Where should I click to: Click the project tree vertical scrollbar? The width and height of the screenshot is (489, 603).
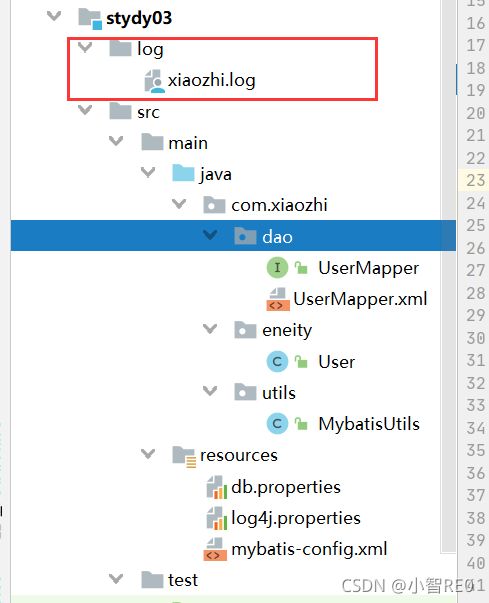pos(448,276)
